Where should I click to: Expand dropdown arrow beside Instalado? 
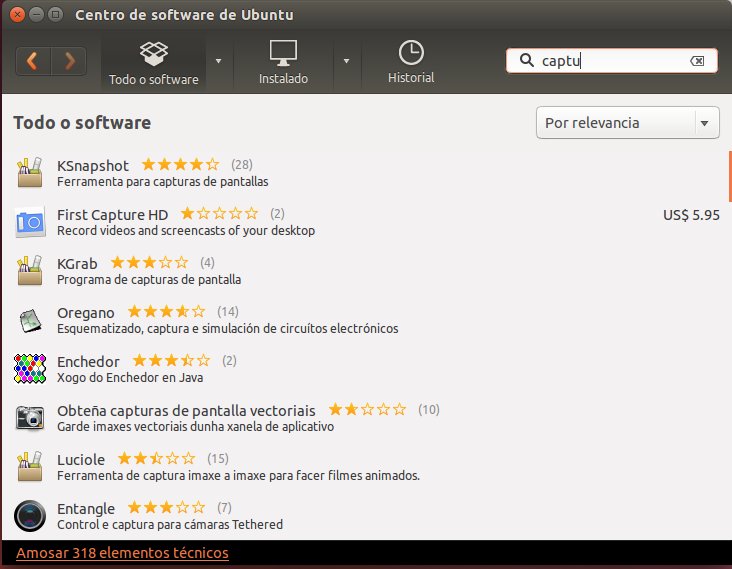[x=346, y=61]
